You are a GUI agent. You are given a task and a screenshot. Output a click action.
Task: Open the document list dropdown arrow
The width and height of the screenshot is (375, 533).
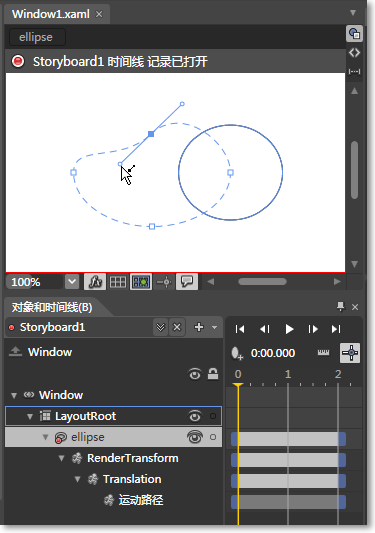click(x=353, y=13)
